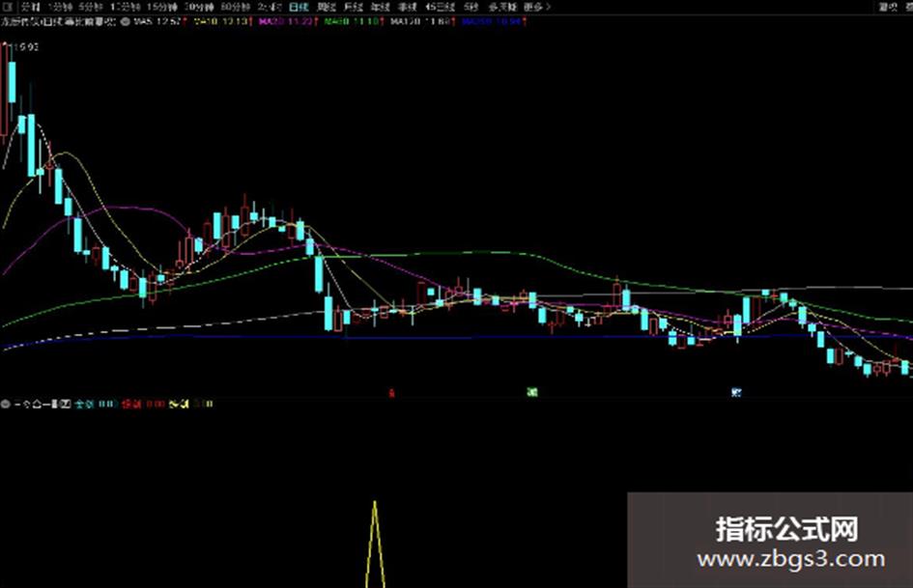Select the 1分钟 period tab
913x588 pixels.
coord(60,7)
